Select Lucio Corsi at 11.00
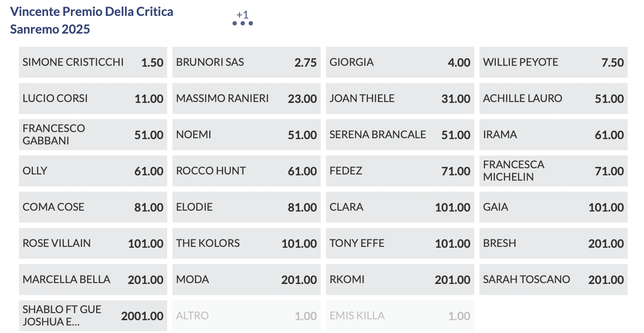 click(93, 98)
